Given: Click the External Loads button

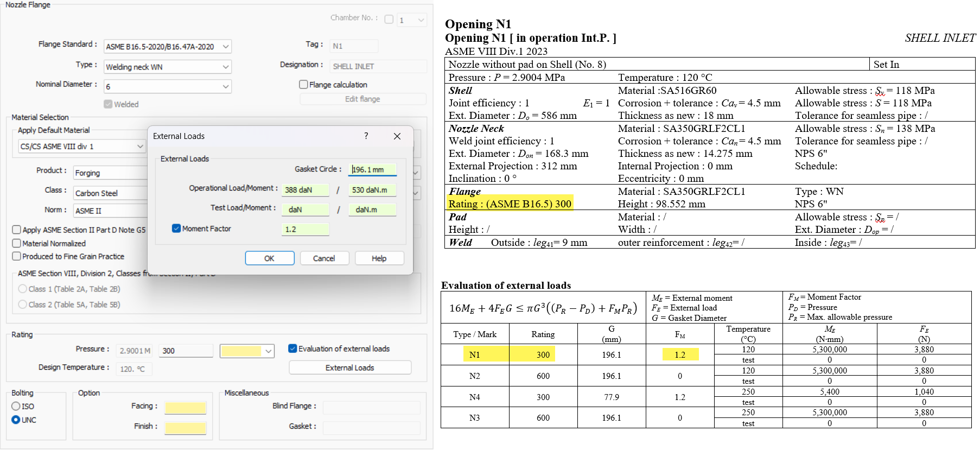Looking at the screenshot, I should [350, 367].
